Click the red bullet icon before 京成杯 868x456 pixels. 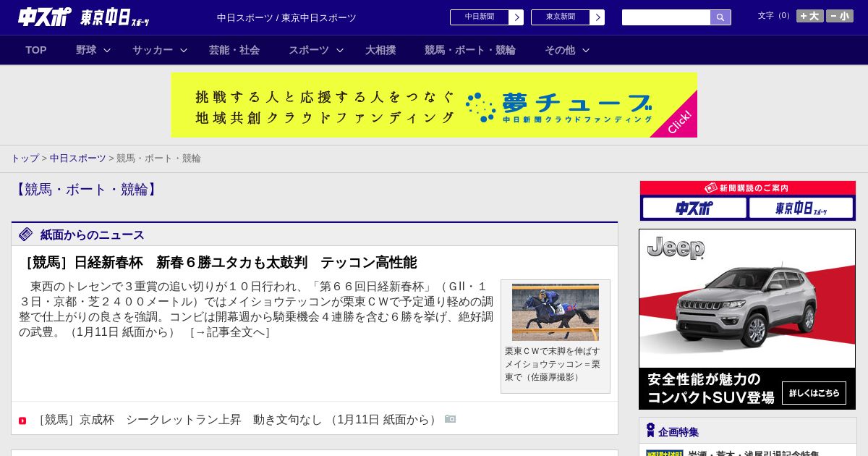[22, 421]
